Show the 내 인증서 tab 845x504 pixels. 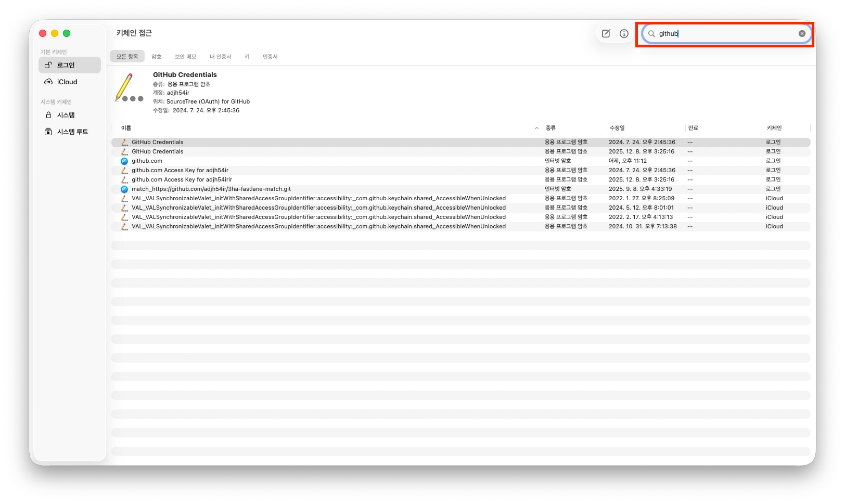point(221,57)
